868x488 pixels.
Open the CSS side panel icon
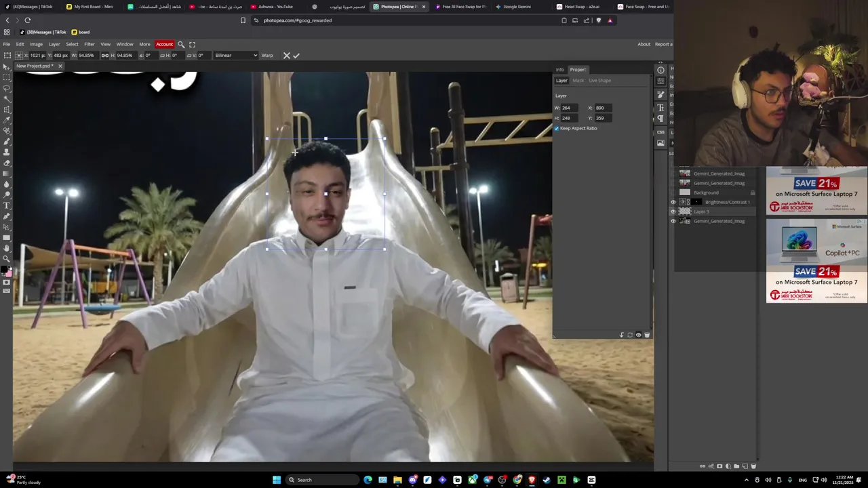pyautogui.click(x=660, y=132)
